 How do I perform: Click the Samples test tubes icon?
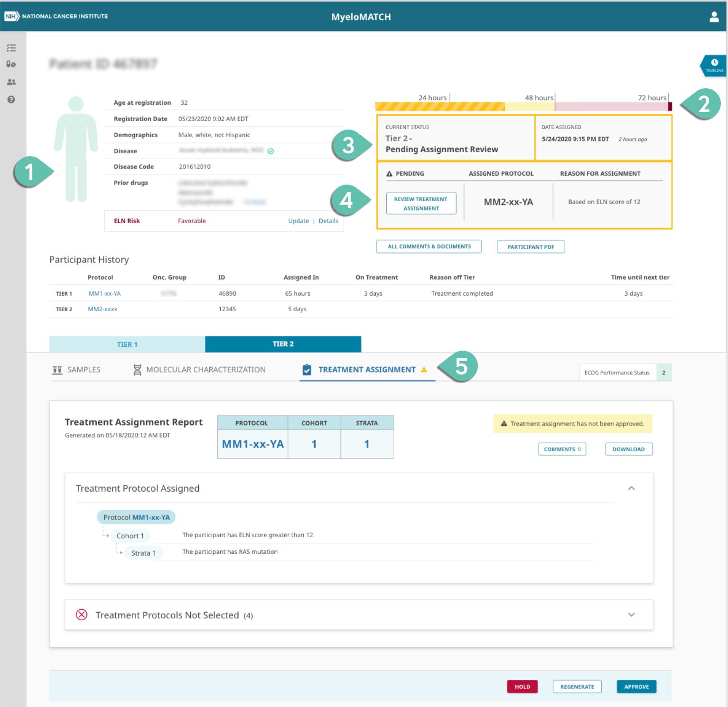click(x=57, y=370)
